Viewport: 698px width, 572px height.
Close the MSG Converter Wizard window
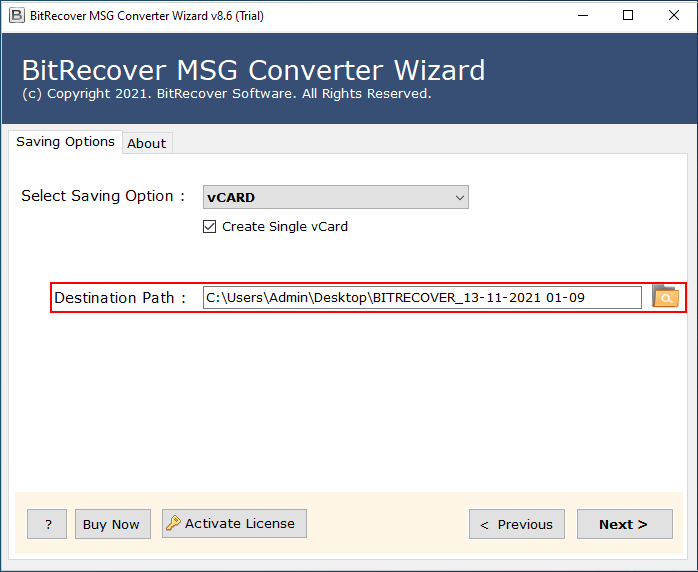point(674,16)
